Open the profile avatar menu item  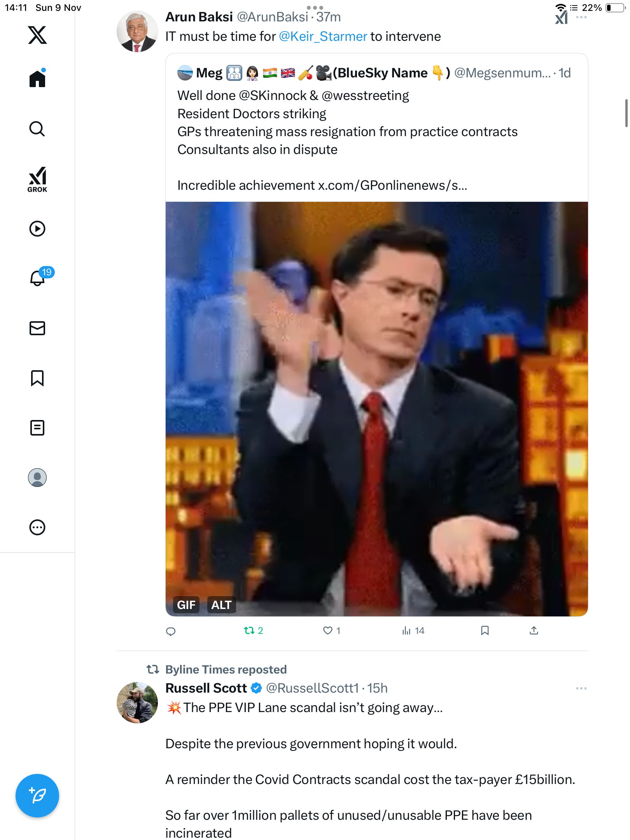tap(37, 478)
